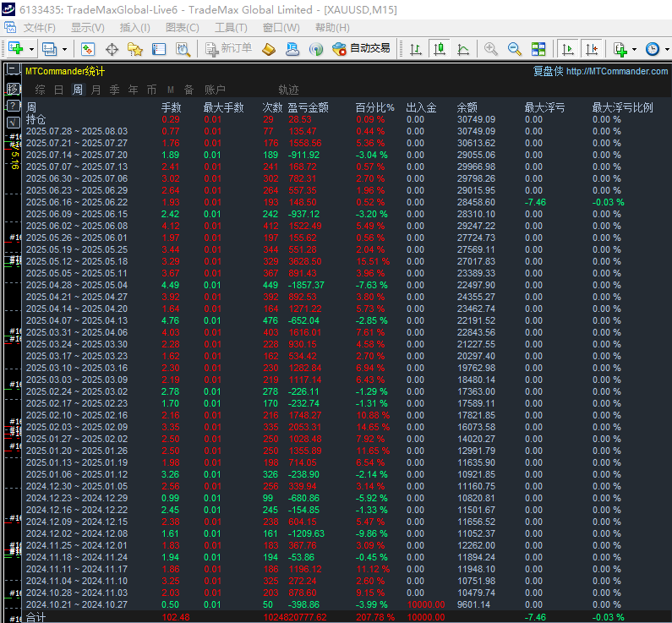Image resolution: width=672 pixels, height=623 pixels.
Task: Click the tile windows grid icon
Action: point(538,49)
